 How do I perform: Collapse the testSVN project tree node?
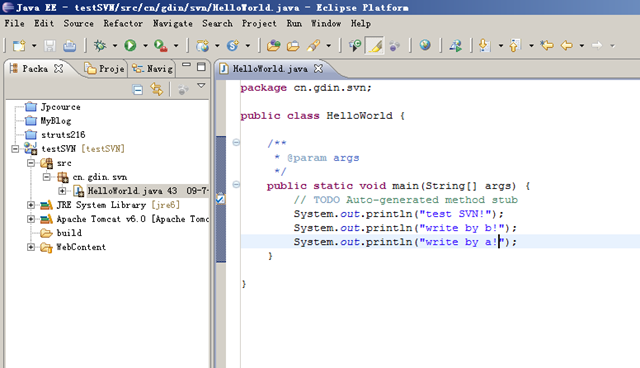point(15,149)
